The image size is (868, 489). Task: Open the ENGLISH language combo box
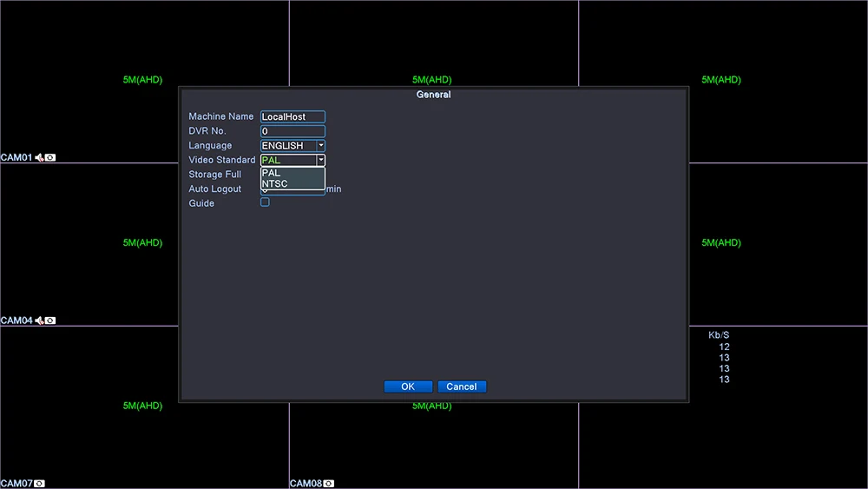(293, 146)
